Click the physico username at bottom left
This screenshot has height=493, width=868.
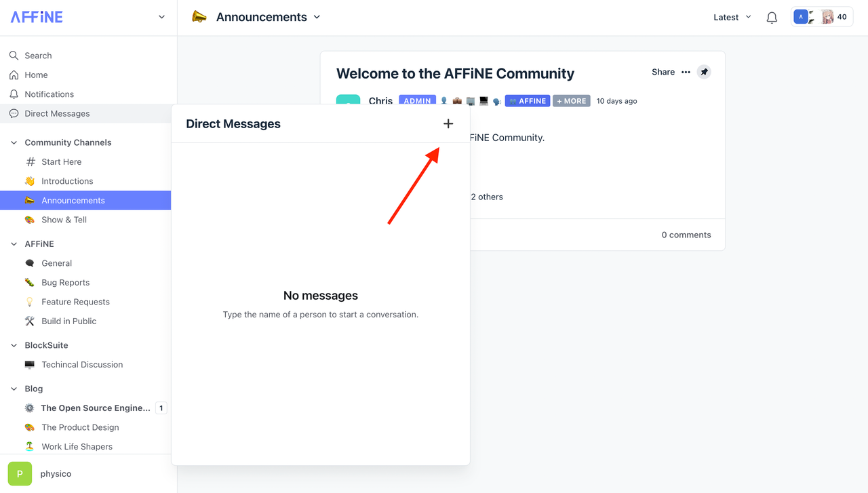click(x=56, y=473)
